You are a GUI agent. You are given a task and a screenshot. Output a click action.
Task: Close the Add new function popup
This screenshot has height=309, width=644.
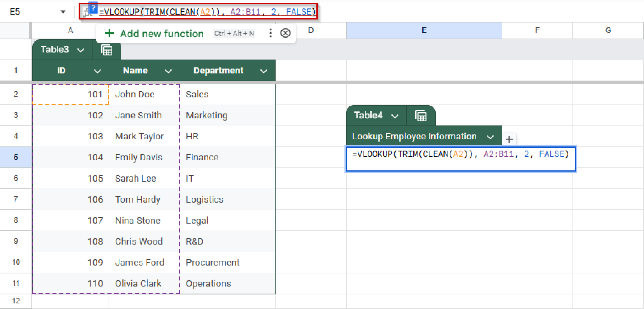[285, 33]
